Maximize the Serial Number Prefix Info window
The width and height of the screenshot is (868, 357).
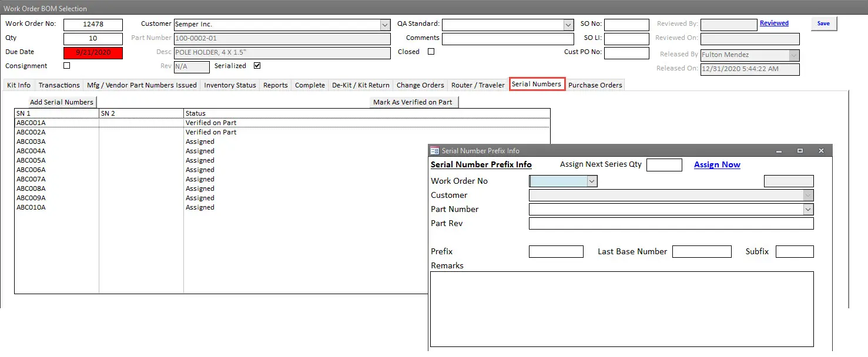click(x=800, y=151)
